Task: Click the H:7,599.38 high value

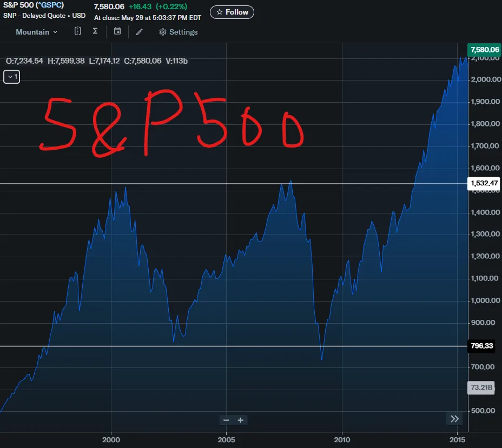Action: coord(66,61)
